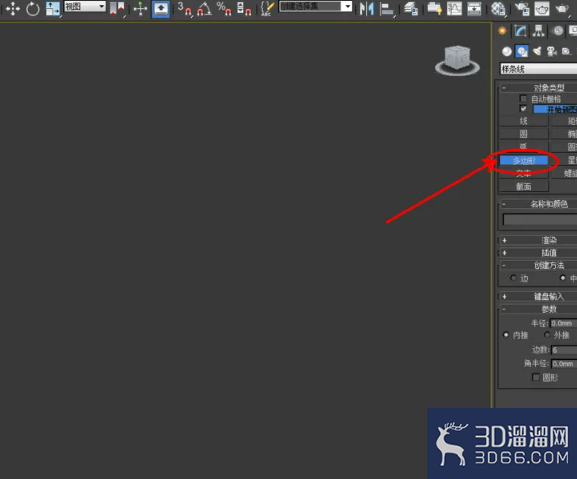Select the Move tool in toolbar
The width and height of the screenshot is (577, 479).
point(13,8)
